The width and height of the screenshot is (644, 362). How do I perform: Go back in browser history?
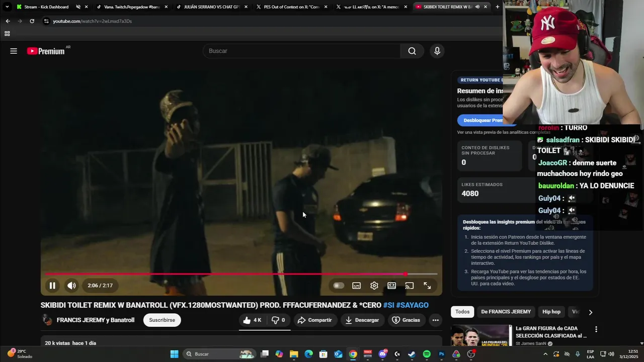click(x=8, y=21)
